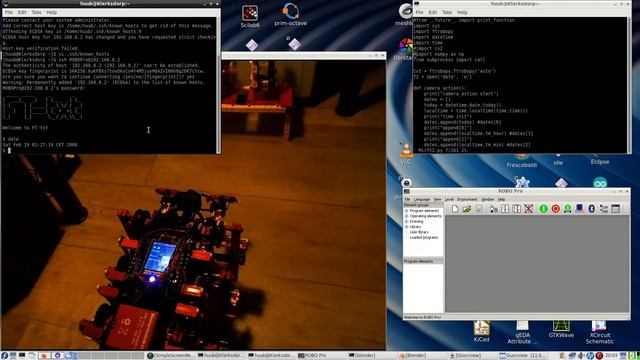The image size is (640, 360).
Task: Click the two-column layout icon in ROBO Pro toolbar
Action: click(505, 209)
